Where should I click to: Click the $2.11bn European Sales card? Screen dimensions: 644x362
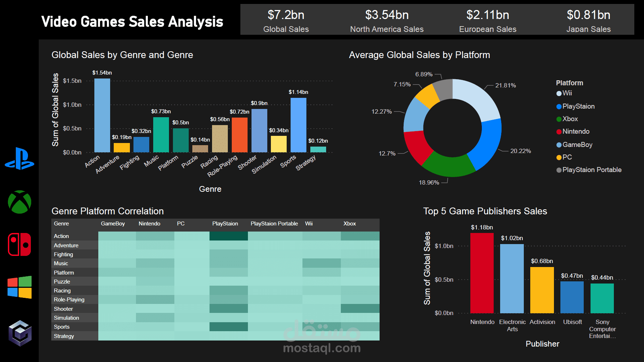(x=488, y=20)
